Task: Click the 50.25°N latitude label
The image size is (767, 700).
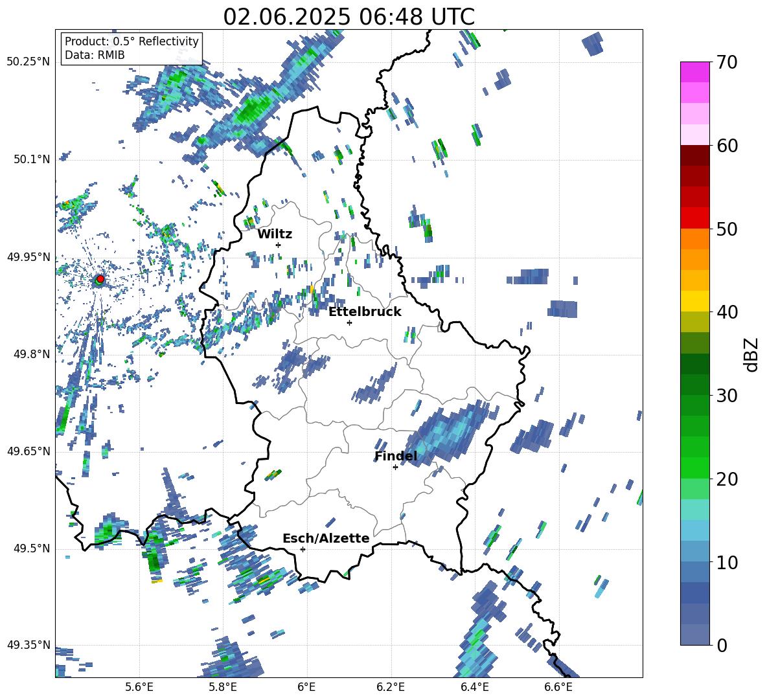Action: pos(29,62)
